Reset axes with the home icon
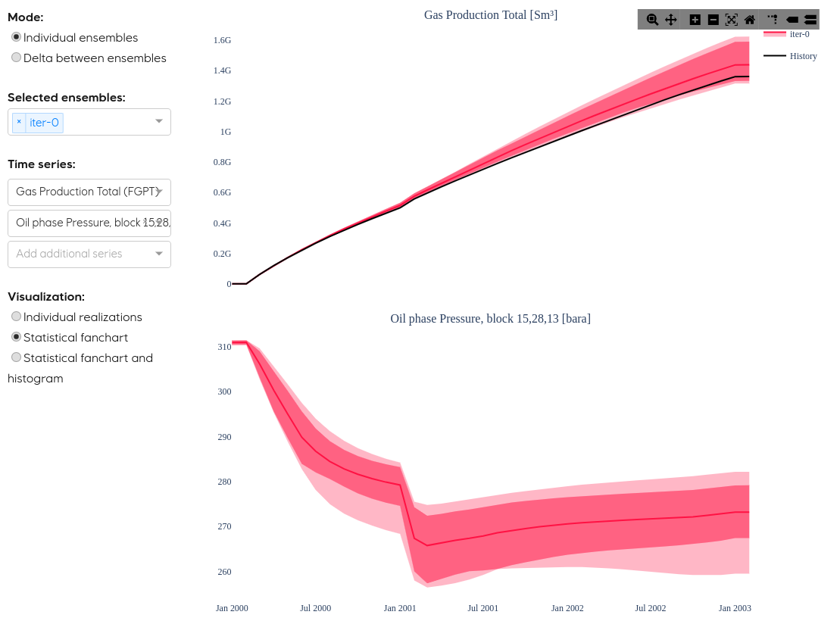Image resolution: width=840 pixels, height=621 pixels. 749,20
